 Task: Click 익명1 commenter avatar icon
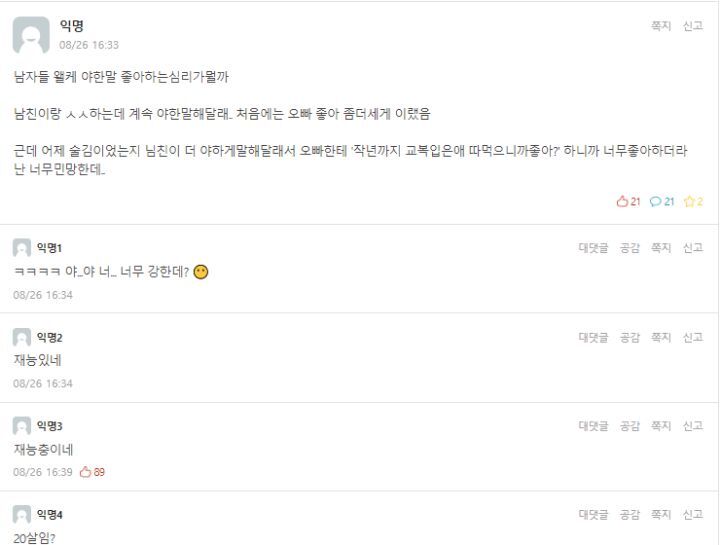(22, 248)
